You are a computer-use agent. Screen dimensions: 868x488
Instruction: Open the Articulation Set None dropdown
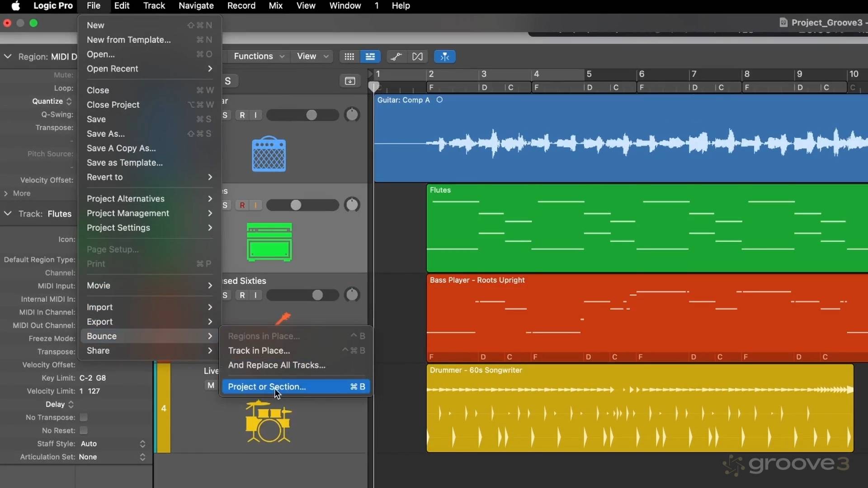coord(112,457)
